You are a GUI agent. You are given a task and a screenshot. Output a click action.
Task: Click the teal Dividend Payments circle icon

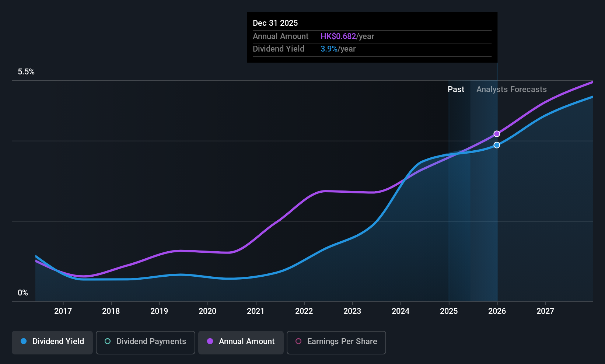click(108, 341)
